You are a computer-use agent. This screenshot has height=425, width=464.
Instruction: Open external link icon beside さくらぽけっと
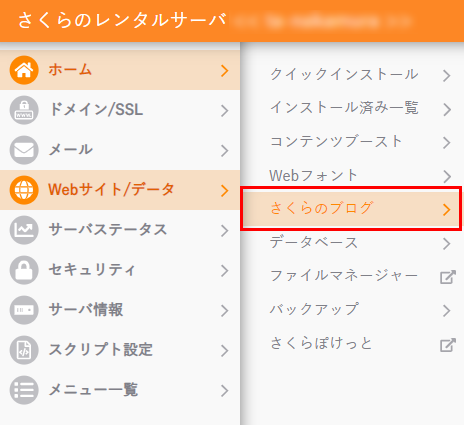447,344
